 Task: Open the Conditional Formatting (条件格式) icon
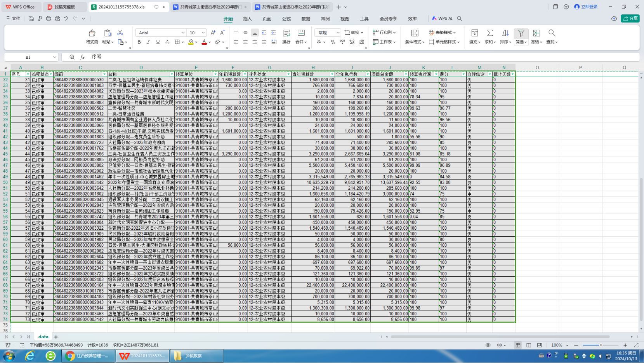coord(415,33)
